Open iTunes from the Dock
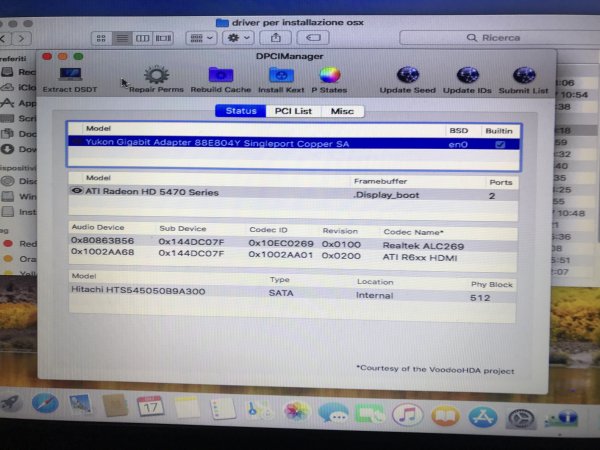Screen dimensions: 600x450 pyautogui.click(x=408, y=415)
